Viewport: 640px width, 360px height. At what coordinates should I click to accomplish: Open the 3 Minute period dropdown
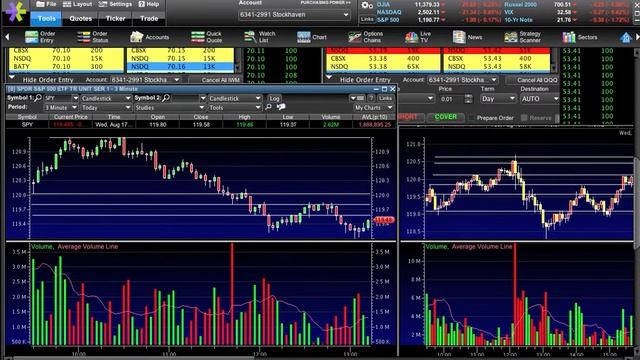(61, 107)
